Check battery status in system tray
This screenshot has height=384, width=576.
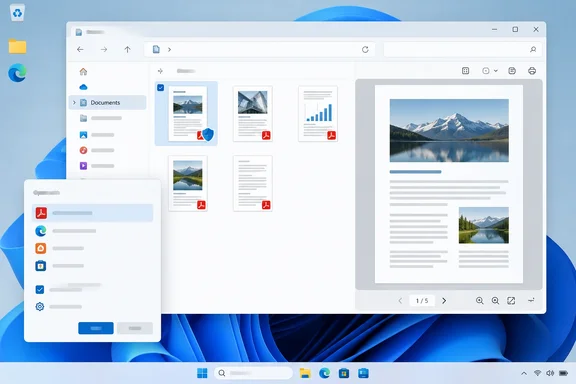pos(564,373)
